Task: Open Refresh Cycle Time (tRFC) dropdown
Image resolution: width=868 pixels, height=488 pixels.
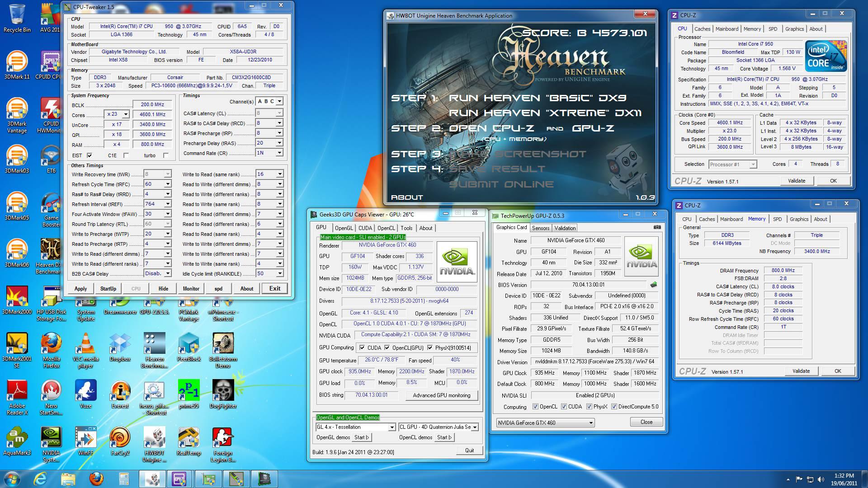Action: (x=168, y=184)
